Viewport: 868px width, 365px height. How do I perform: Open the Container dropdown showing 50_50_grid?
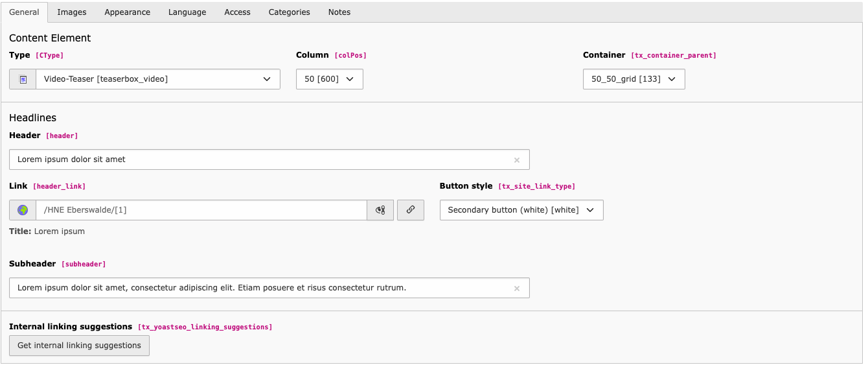(634, 79)
